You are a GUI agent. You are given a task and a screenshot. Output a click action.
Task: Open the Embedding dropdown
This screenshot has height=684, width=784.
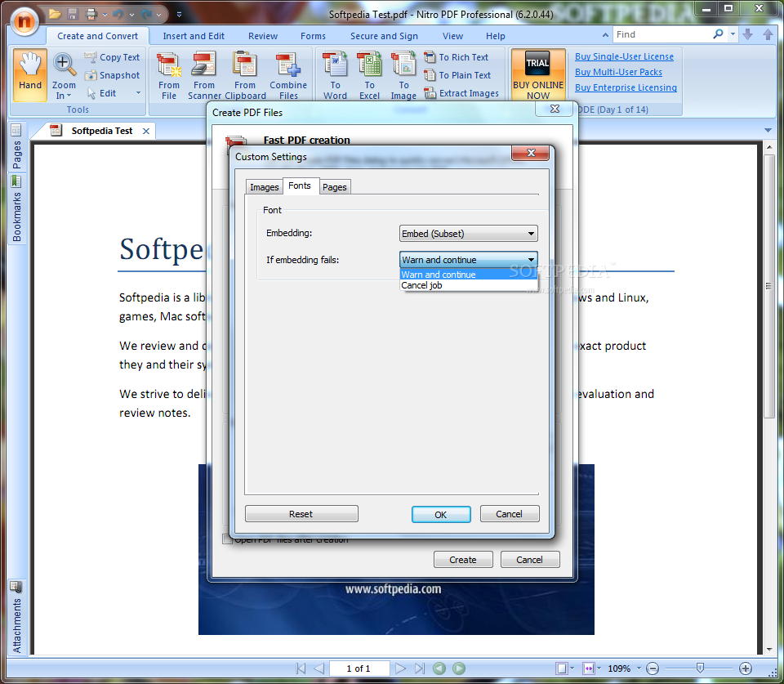469,234
